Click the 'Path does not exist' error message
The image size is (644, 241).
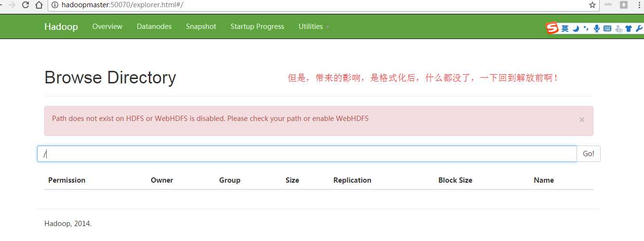[x=210, y=119]
